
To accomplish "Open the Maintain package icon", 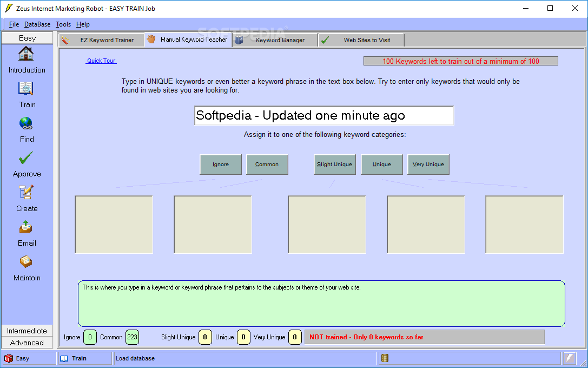I will point(26,262).
